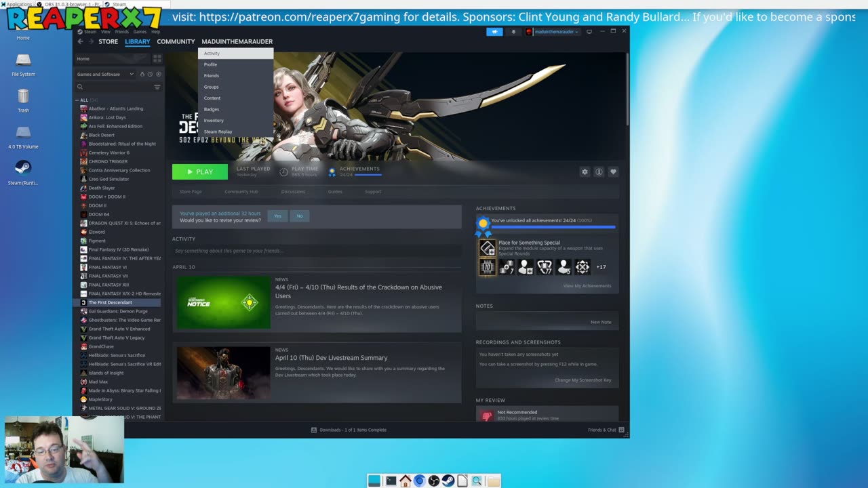Image resolution: width=868 pixels, height=488 pixels.
Task: Toggle the SteamOS compatibility filter icon
Action: pos(142,74)
